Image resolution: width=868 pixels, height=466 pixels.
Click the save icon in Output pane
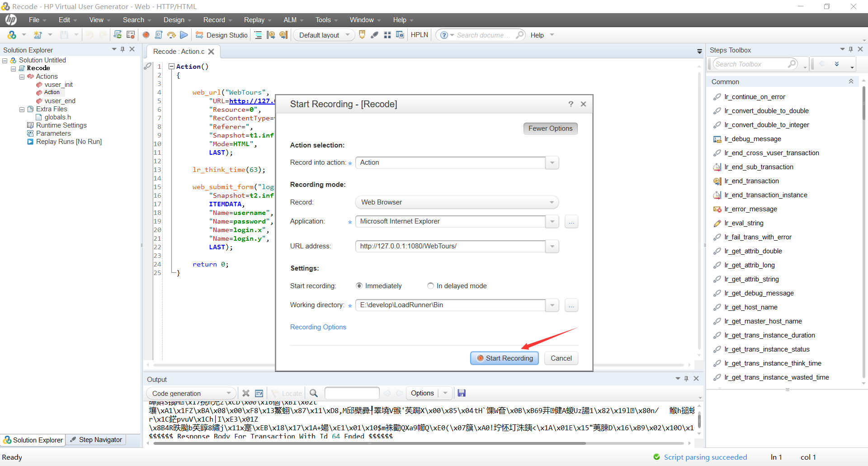pyautogui.click(x=462, y=393)
